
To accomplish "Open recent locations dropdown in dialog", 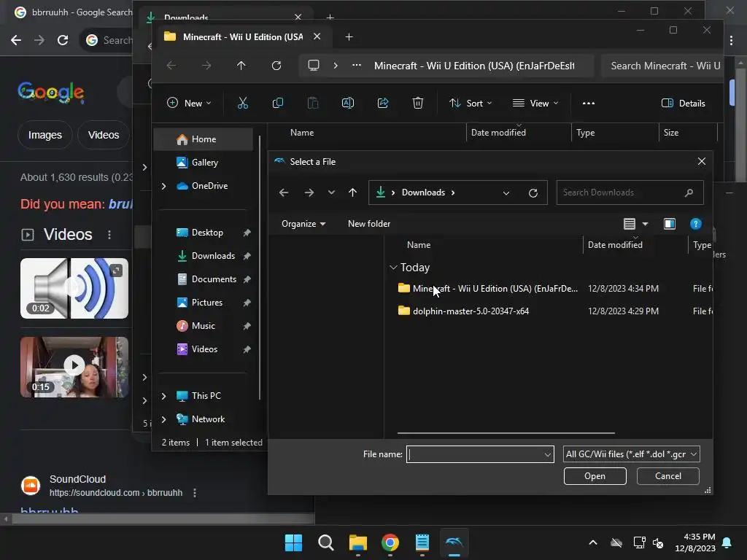I will [331, 192].
